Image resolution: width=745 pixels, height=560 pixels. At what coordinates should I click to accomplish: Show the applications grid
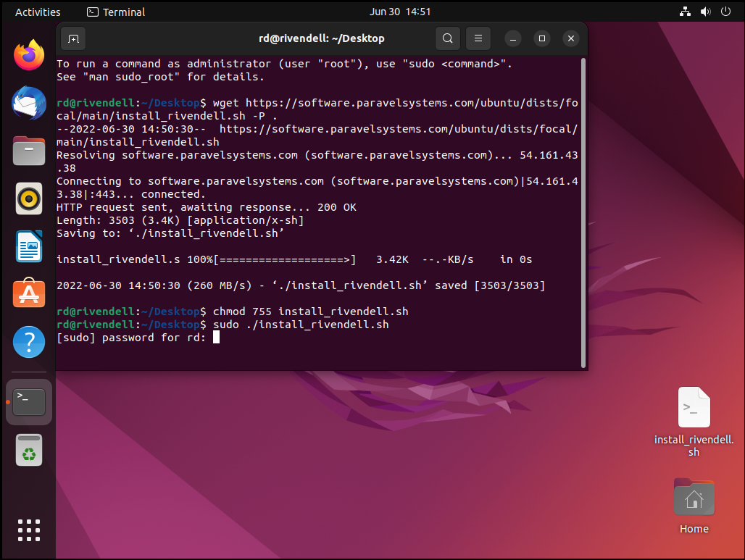29,530
